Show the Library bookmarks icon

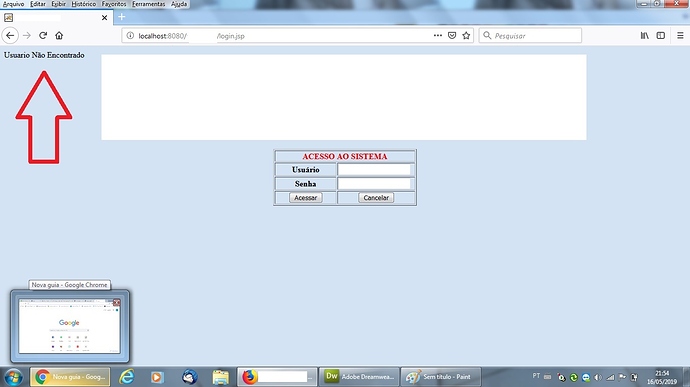coord(645,36)
